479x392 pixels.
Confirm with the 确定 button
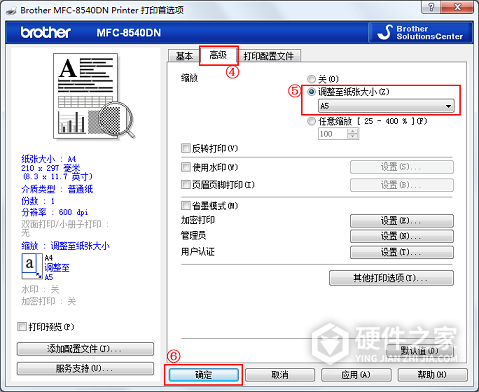[x=204, y=375]
